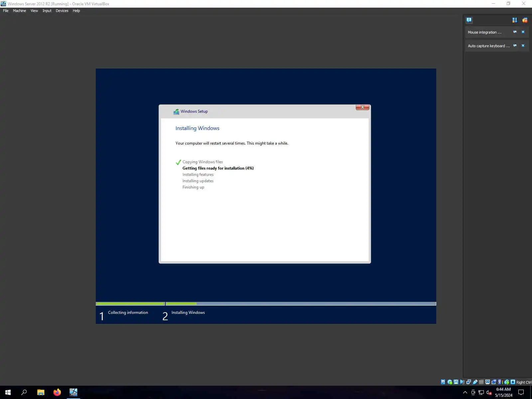Open the Machine menu

click(19, 11)
